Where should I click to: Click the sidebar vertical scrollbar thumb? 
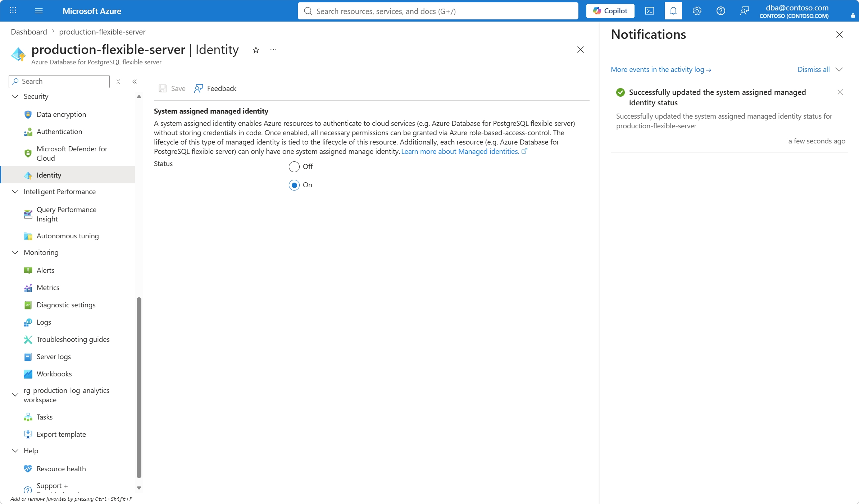coord(139,388)
